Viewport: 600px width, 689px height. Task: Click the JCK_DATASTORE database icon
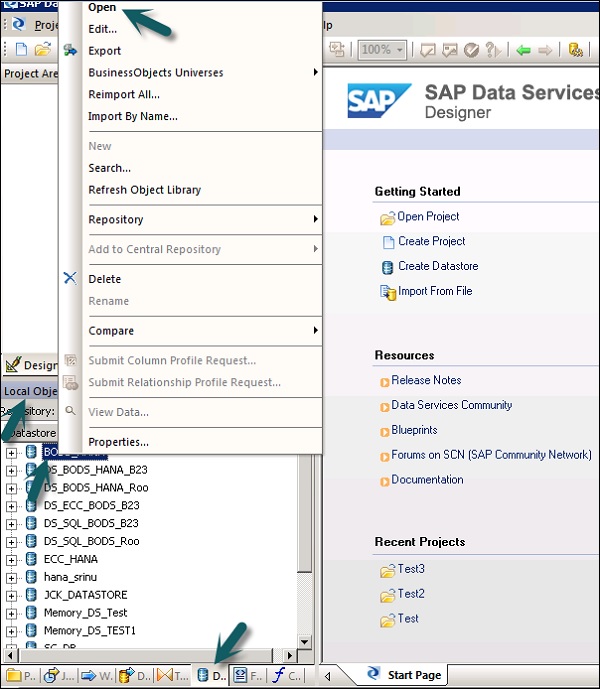coord(31,595)
